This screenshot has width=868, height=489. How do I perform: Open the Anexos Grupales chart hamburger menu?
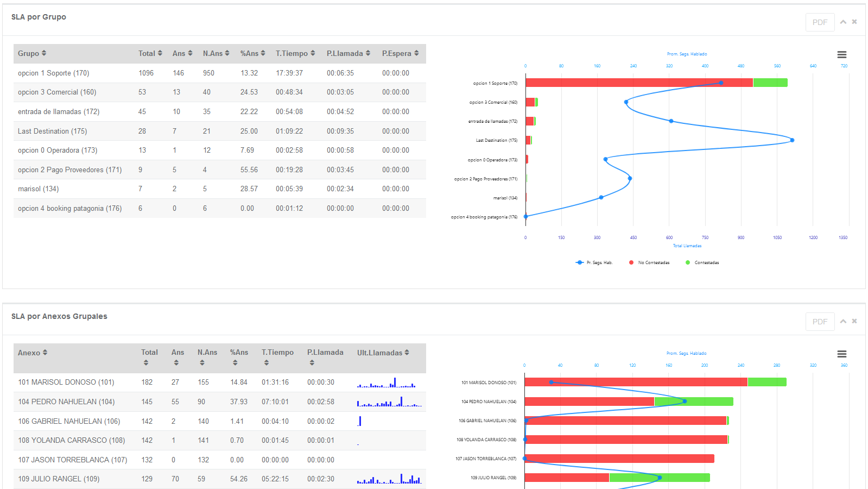841,354
